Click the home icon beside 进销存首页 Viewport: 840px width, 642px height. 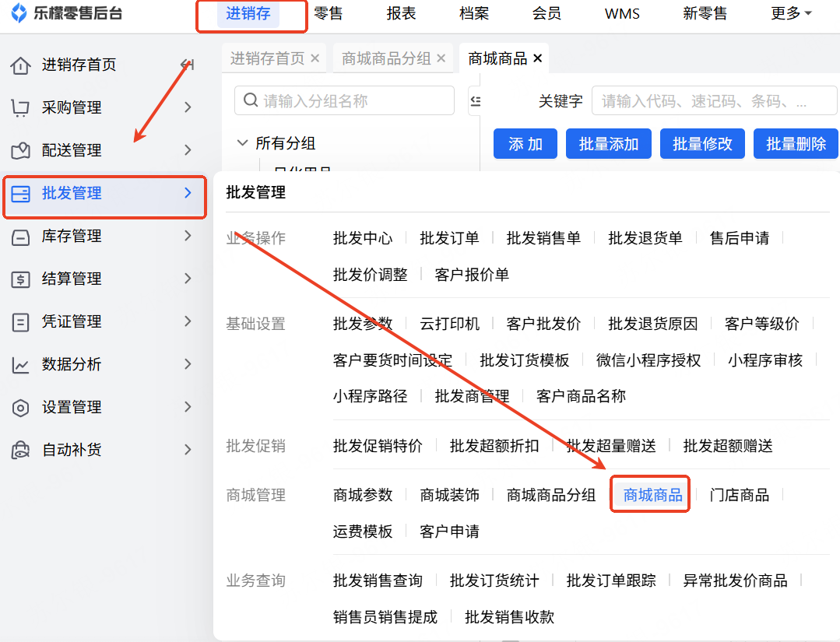[20, 65]
